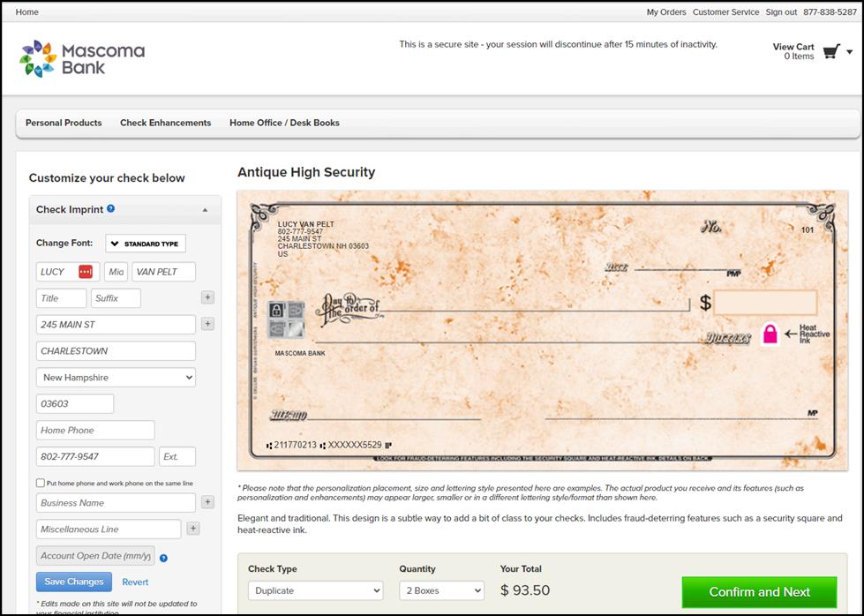Image resolution: width=864 pixels, height=616 pixels.
Task: Go to Home link
Action: 27,11
